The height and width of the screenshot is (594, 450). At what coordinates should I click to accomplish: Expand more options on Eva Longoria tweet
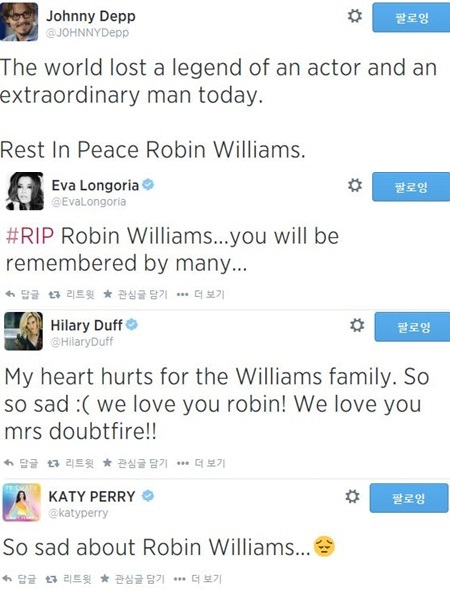point(201,294)
